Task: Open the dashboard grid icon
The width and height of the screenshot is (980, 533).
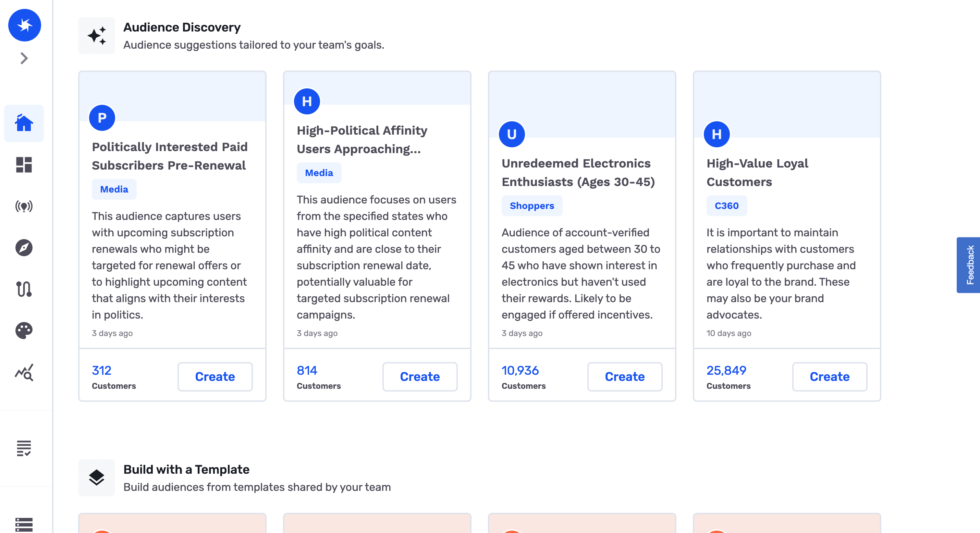Action: 24,165
